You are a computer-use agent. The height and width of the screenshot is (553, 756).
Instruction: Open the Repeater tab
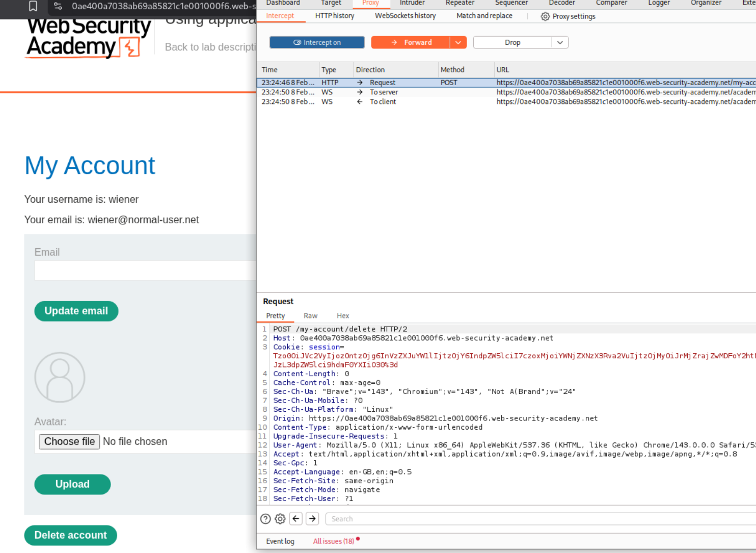[x=460, y=3]
